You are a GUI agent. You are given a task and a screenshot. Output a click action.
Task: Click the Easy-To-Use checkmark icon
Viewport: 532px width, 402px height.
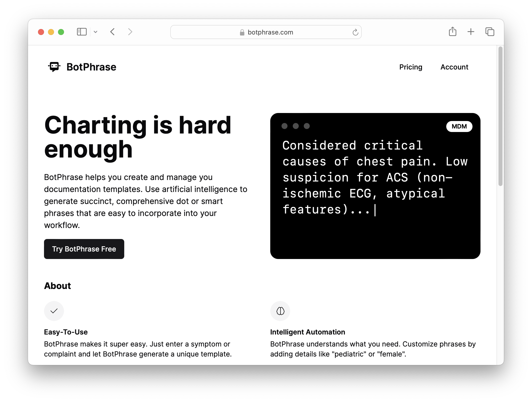(x=54, y=311)
